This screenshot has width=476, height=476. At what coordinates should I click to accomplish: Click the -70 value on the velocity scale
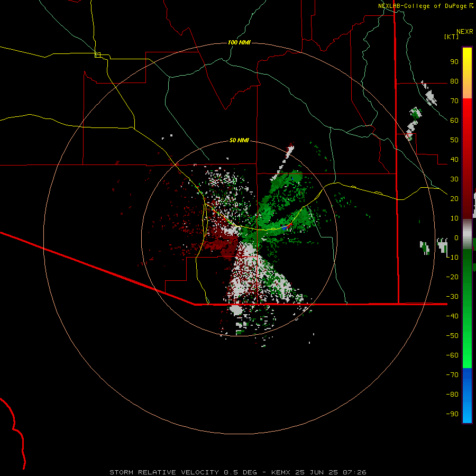tap(452, 375)
